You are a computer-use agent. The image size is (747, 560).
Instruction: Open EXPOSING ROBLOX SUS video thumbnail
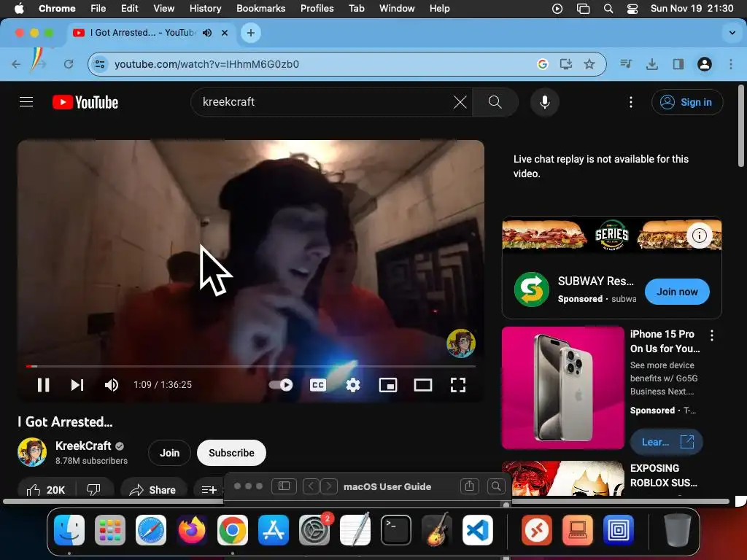pos(562,478)
